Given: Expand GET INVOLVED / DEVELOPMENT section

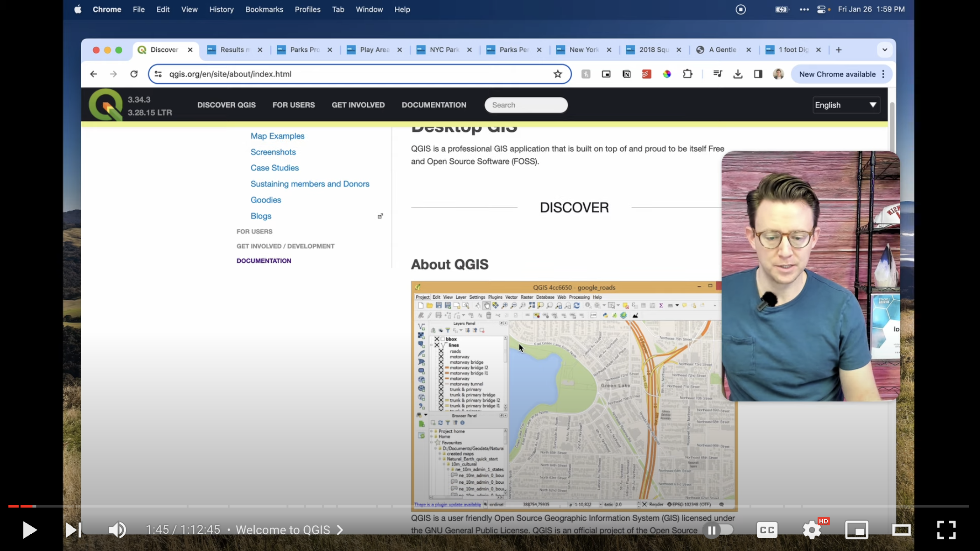Looking at the screenshot, I should pyautogui.click(x=285, y=246).
